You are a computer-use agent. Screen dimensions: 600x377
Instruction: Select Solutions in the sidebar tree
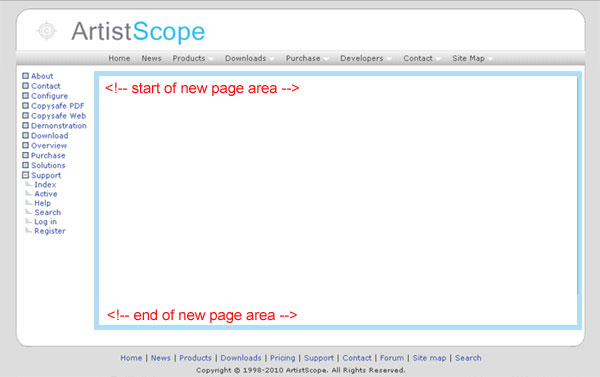pyautogui.click(x=48, y=165)
